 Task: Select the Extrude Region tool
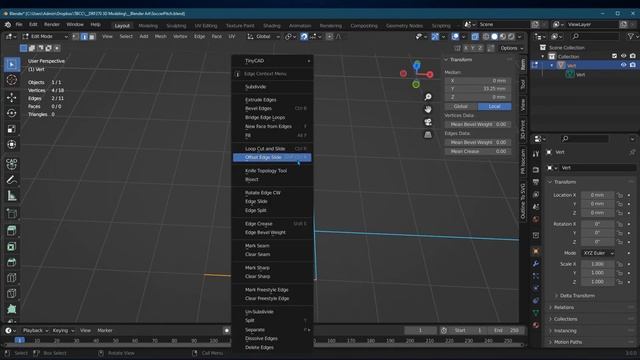[12, 230]
